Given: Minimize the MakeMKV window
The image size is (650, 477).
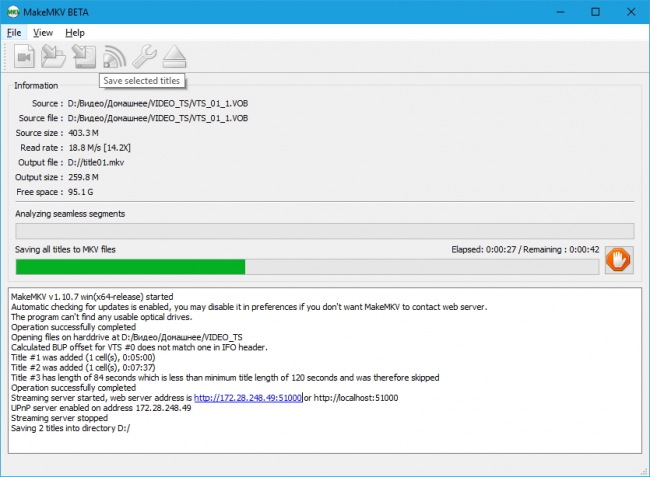Looking at the screenshot, I should click(560, 12).
